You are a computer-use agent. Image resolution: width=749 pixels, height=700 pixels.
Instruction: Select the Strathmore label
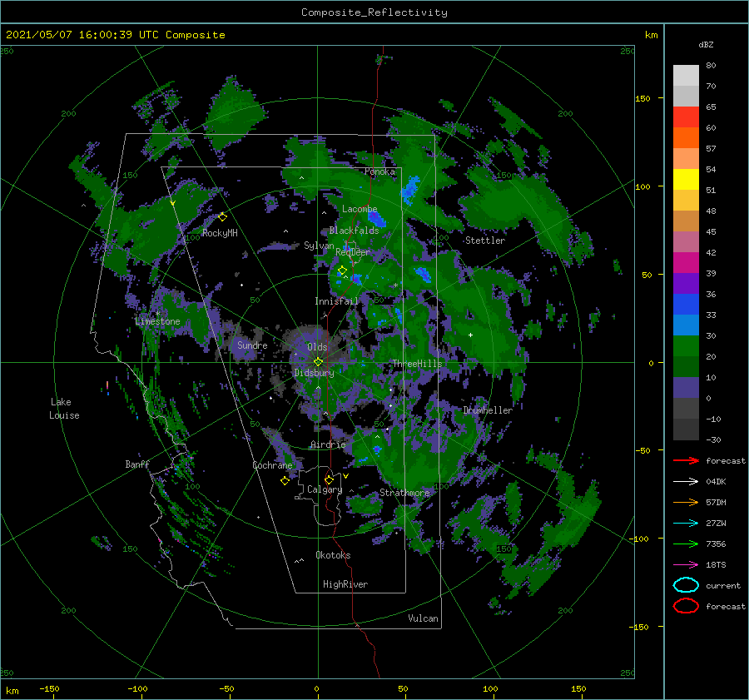point(404,493)
